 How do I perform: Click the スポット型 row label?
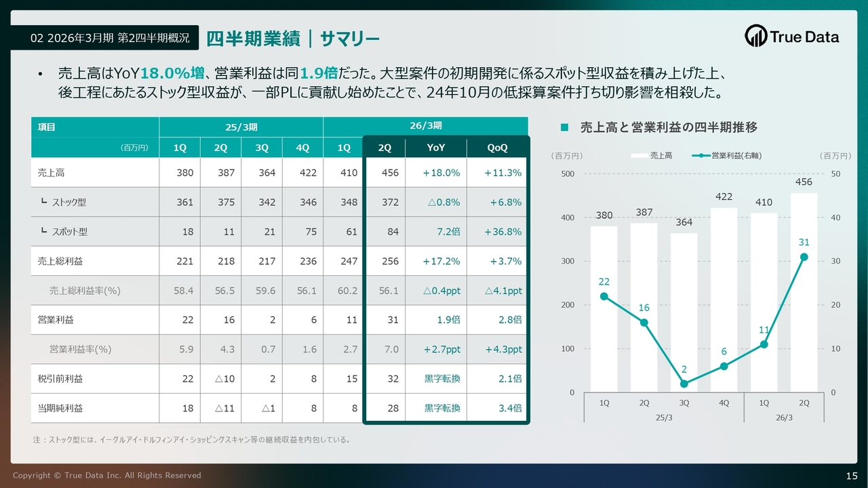tap(70, 232)
